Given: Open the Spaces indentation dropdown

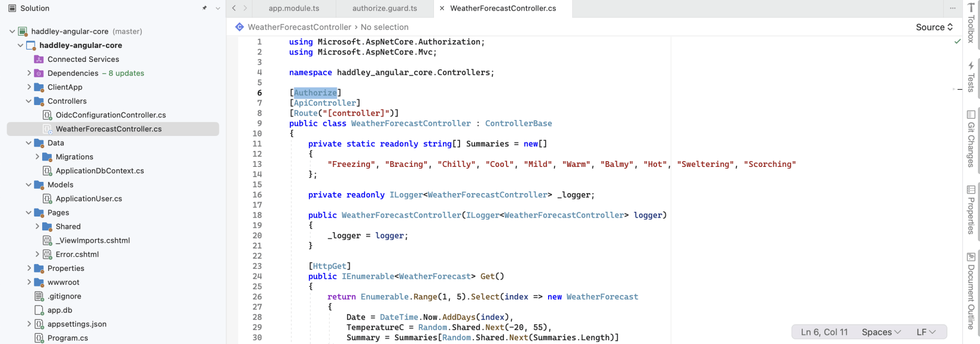Looking at the screenshot, I should (x=881, y=332).
